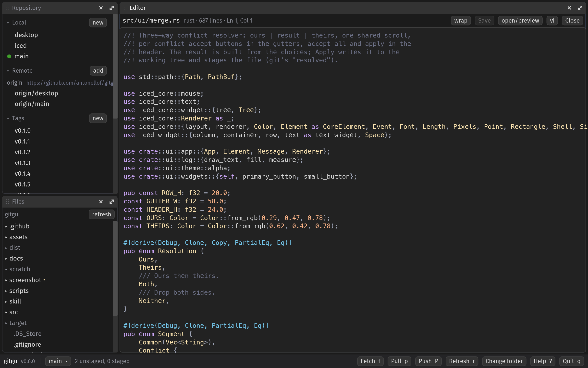Open the .gitignore file
This screenshot has width=588, height=368.
point(27,345)
